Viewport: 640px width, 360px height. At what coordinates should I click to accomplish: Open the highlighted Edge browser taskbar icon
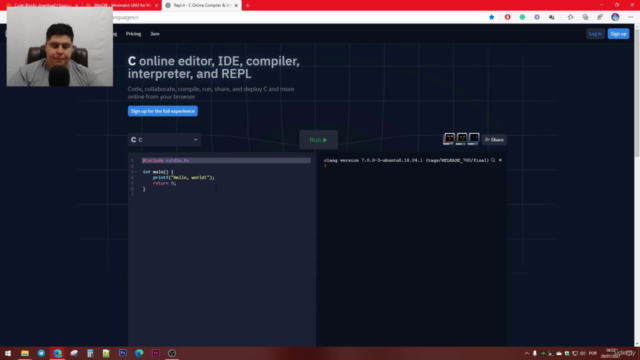[58, 353]
